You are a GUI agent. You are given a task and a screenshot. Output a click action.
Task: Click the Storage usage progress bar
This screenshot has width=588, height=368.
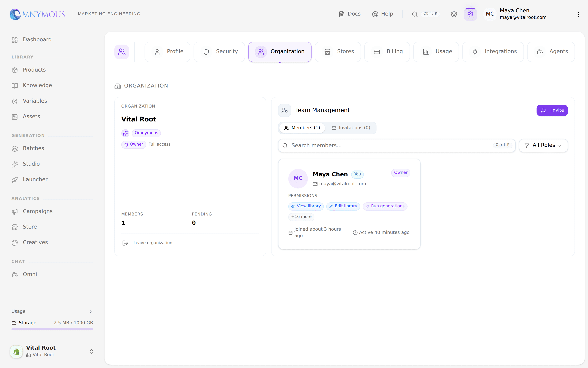coord(52,329)
